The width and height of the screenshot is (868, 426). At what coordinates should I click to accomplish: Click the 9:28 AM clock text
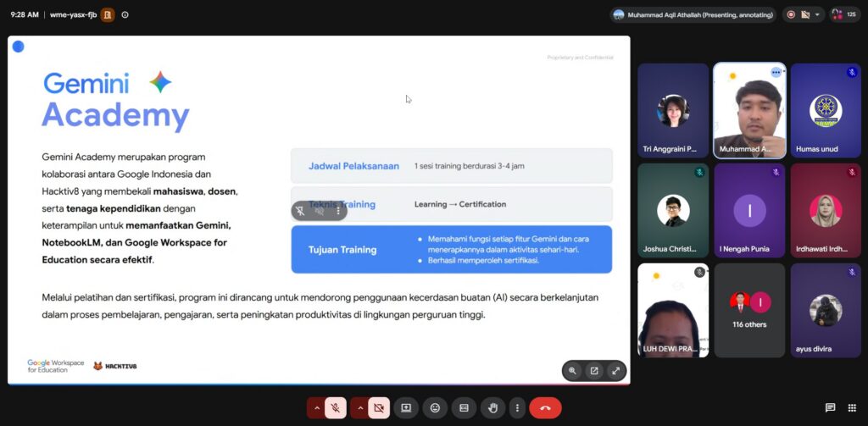tap(25, 15)
